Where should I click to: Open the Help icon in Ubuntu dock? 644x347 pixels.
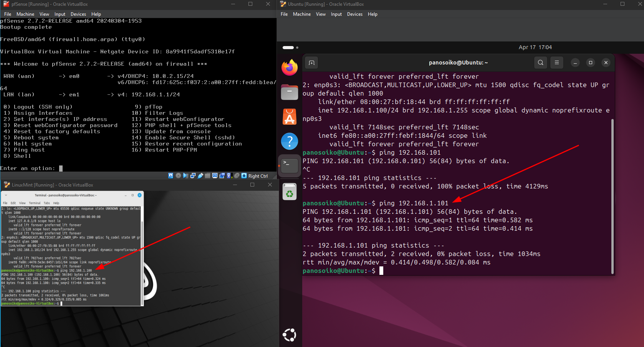click(x=290, y=141)
